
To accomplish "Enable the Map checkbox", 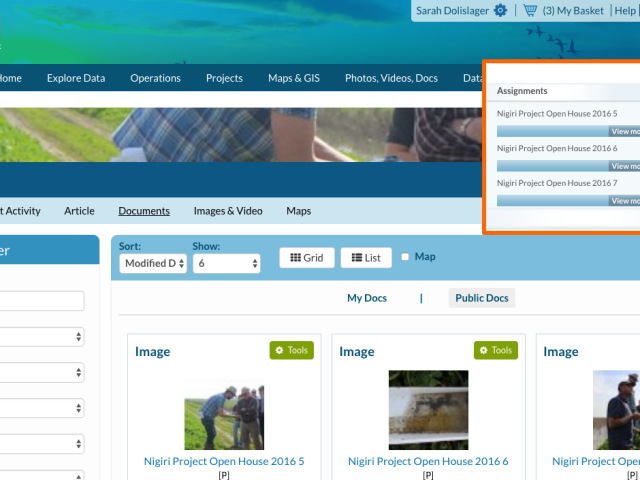I will 405,257.
